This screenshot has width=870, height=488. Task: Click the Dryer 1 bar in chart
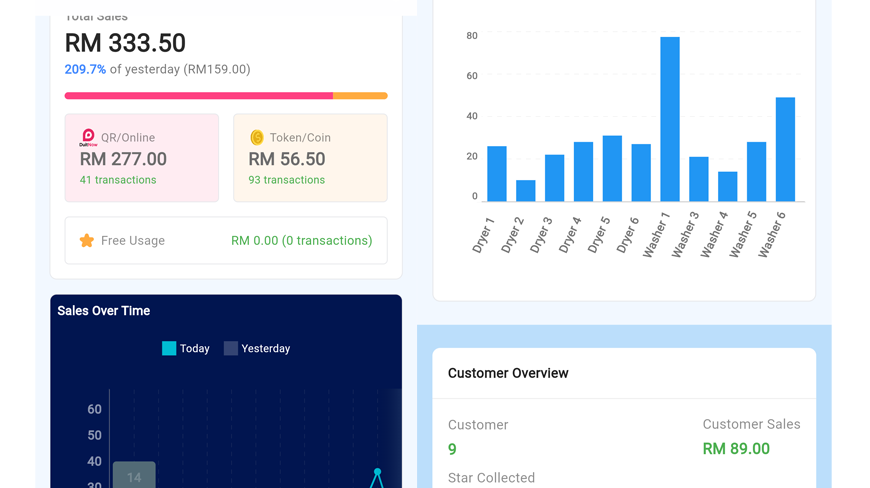[497, 174]
